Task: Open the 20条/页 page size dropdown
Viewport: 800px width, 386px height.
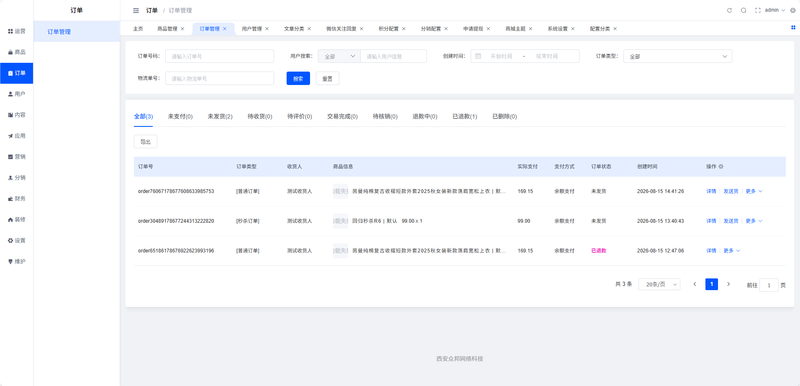Action: click(x=659, y=284)
